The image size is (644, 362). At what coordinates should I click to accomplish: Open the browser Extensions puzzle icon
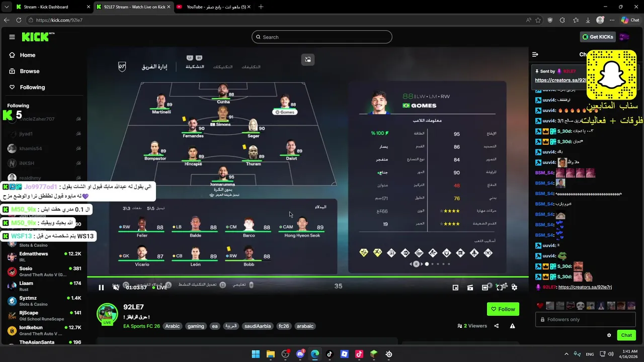click(562, 20)
